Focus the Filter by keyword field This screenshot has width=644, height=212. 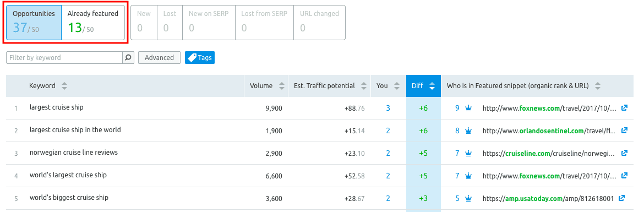64,57
